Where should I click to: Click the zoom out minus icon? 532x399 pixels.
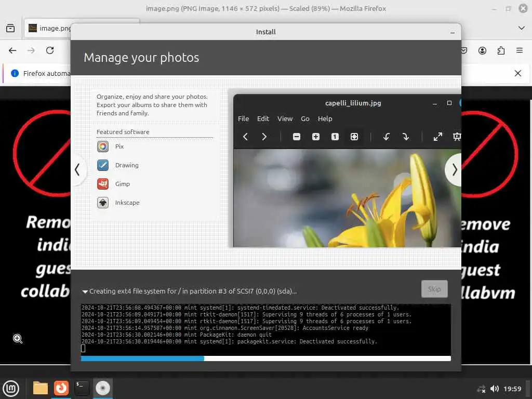pos(297,137)
